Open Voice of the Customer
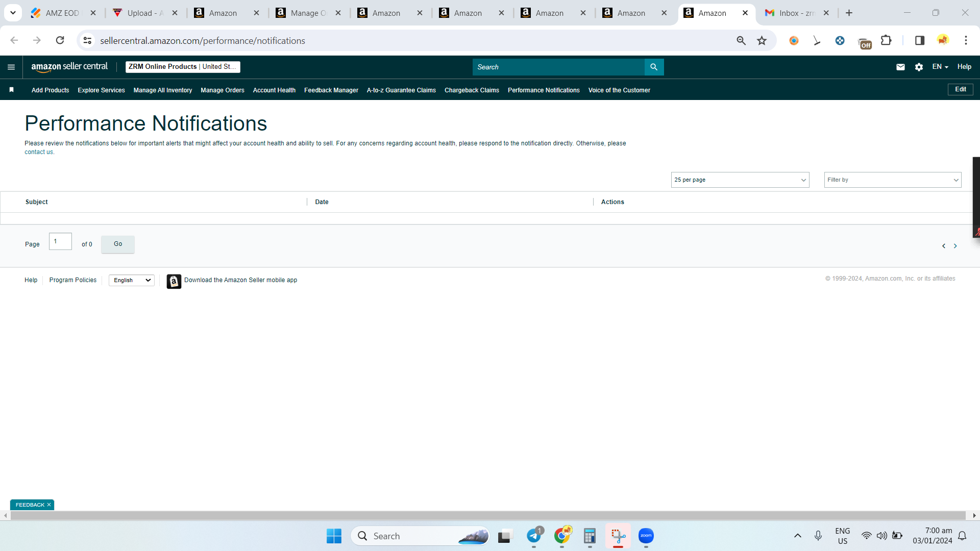Image resolution: width=980 pixels, height=551 pixels. 619,90
